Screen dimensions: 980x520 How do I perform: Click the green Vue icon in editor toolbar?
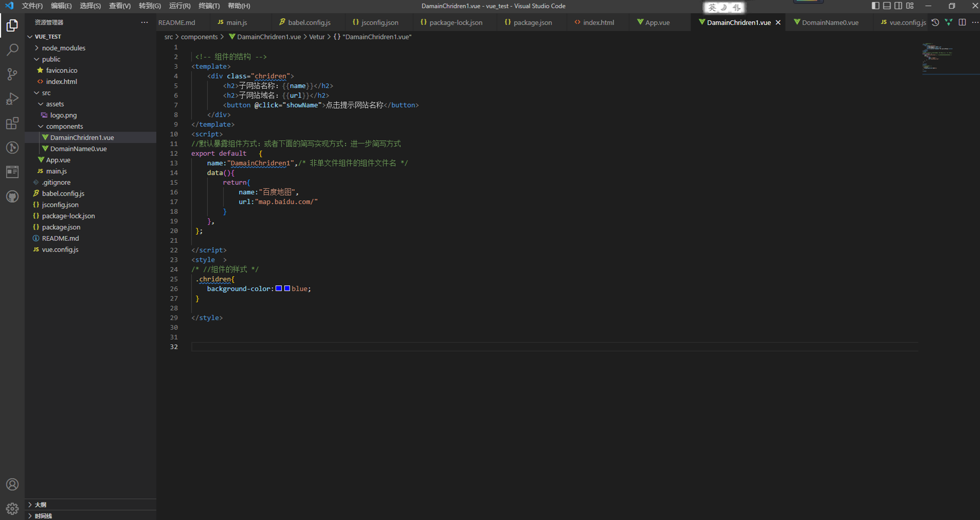[949, 22]
